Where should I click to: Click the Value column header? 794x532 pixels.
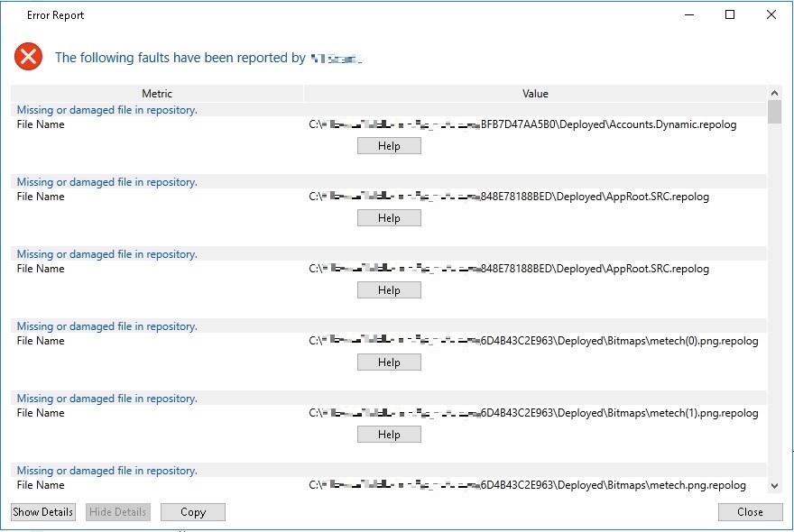535,94
